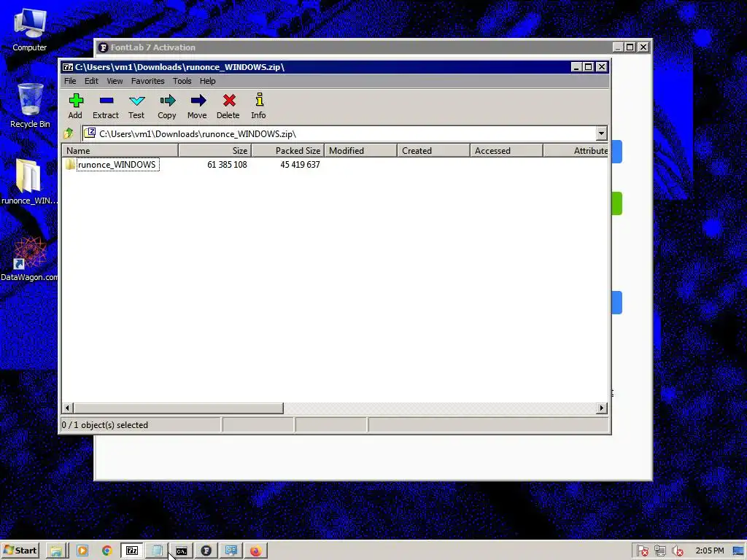Open the Start menu button

(20, 551)
